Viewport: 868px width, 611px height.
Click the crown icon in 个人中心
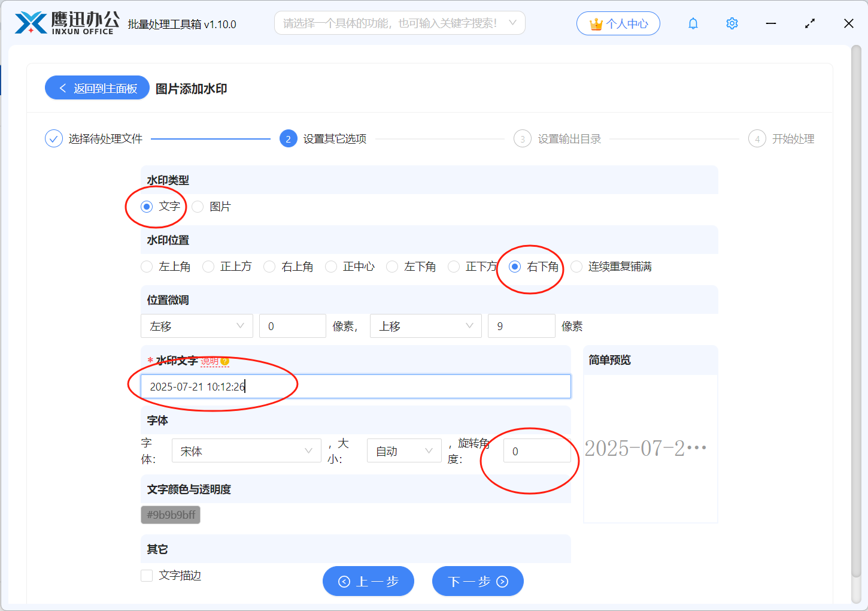596,24
